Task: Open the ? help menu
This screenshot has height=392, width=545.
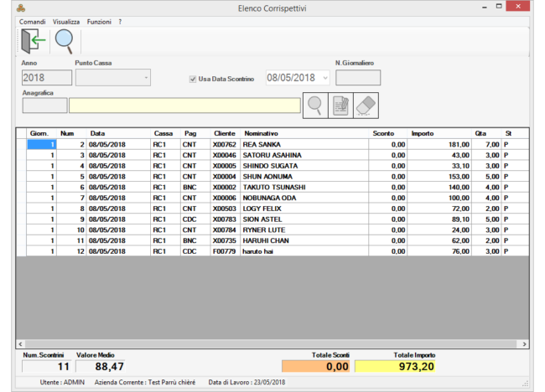Action: pos(120,20)
